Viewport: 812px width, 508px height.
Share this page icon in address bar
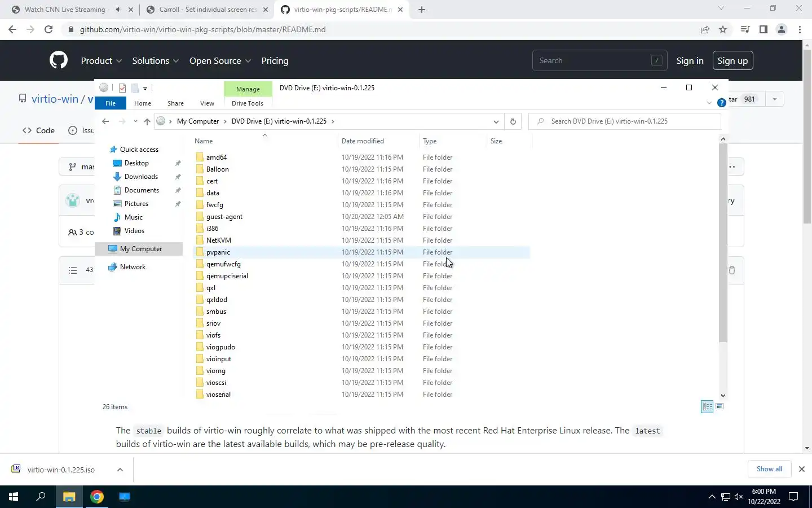pyautogui.click(x=705, y=29)
